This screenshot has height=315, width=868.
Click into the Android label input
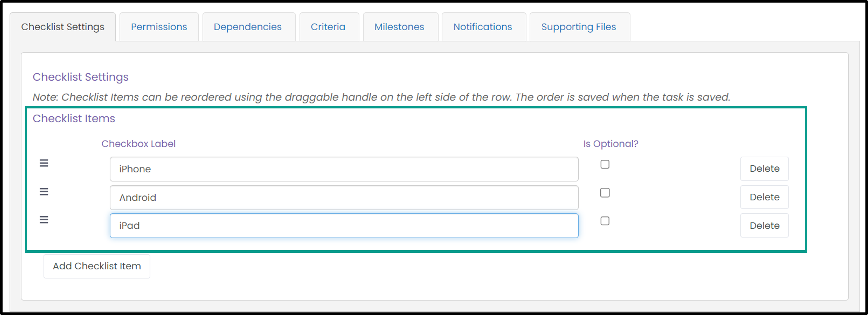coord(344,197)
